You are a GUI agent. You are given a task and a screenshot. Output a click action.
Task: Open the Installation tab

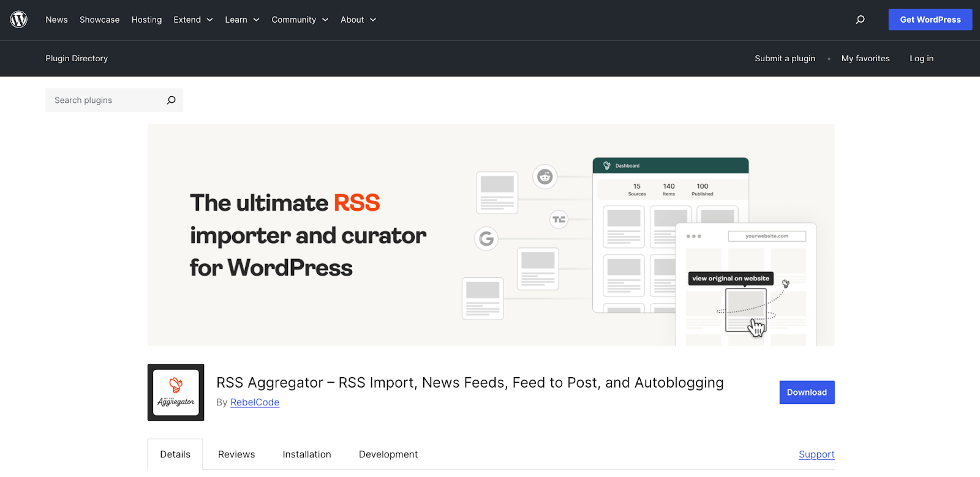(x=307, y=454)
